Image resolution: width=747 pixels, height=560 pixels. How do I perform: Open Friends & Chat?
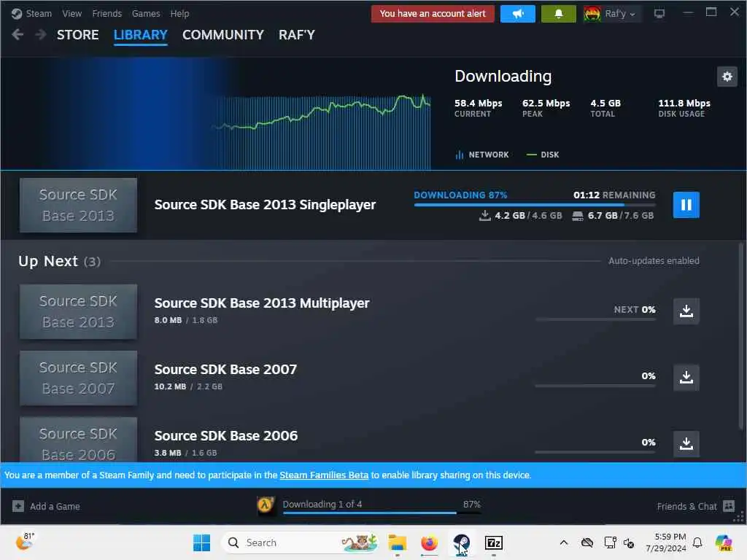[x=695, y=506]
